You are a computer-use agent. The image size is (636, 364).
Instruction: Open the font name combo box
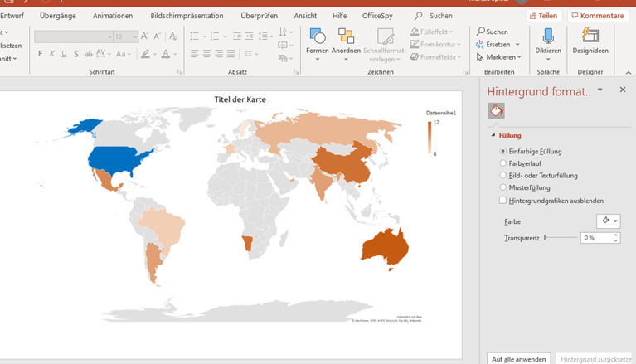74,36
